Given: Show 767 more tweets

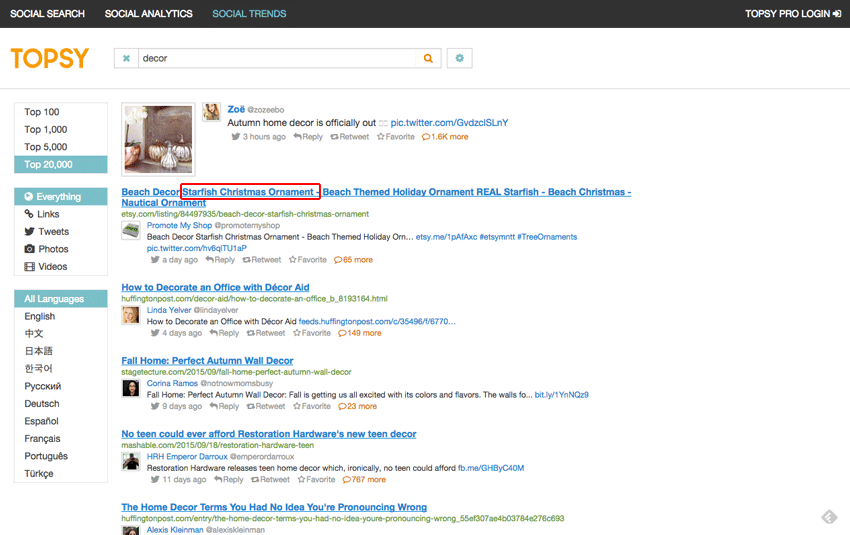Looking at the screenshot, I should coord(364,479).
